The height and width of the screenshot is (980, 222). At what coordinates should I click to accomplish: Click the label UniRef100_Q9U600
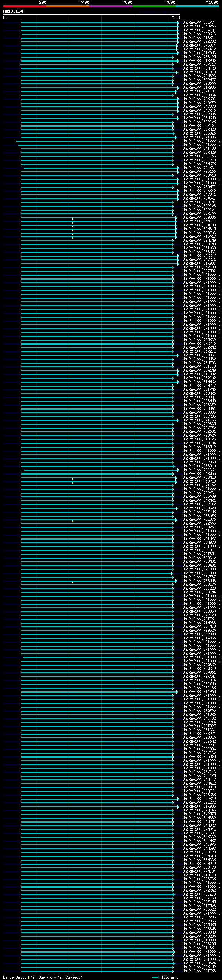click(199, 84)
